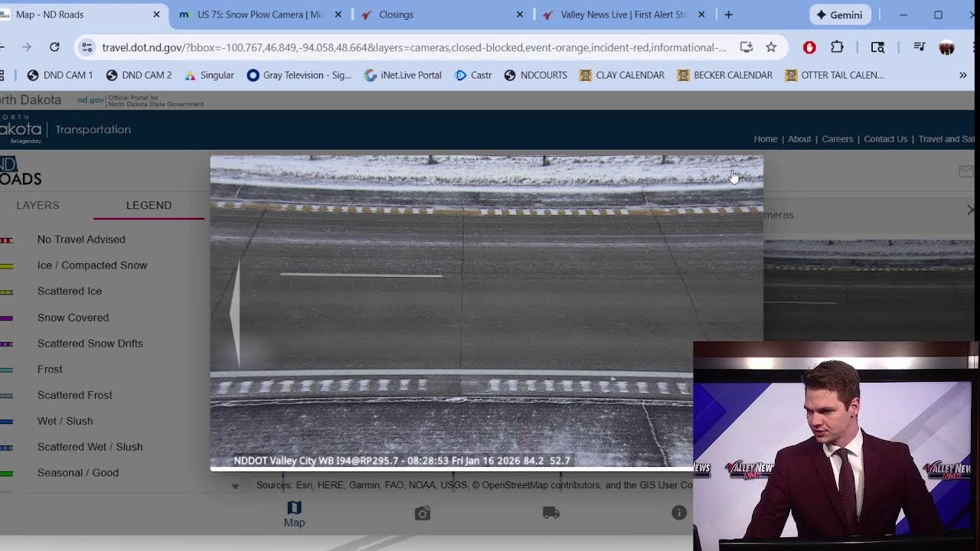Close the Cameras side panel
Screen dimensions: 980x551
coord(971,210)
